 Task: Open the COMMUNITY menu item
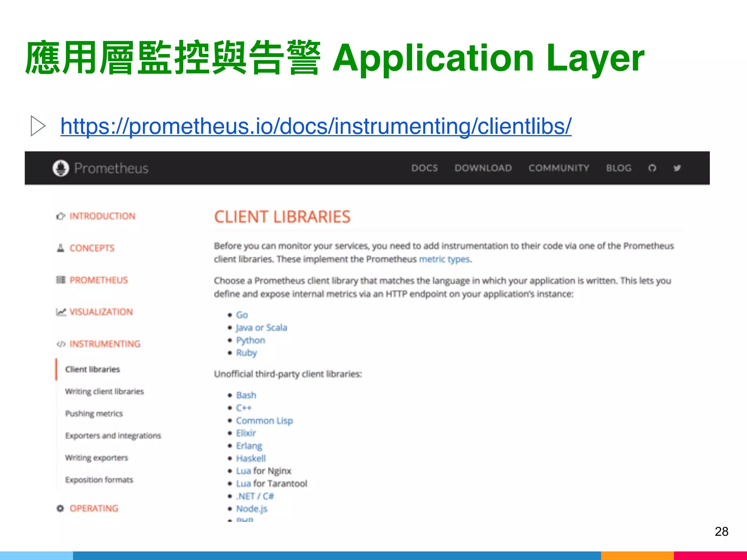click(x=559, y=168)
